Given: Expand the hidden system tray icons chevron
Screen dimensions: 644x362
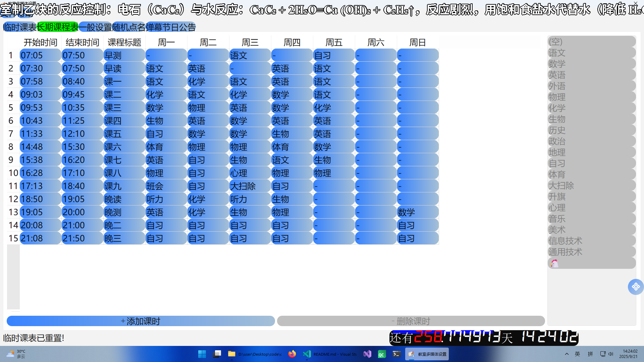Looking at the screenshot, I should (567, 354).
